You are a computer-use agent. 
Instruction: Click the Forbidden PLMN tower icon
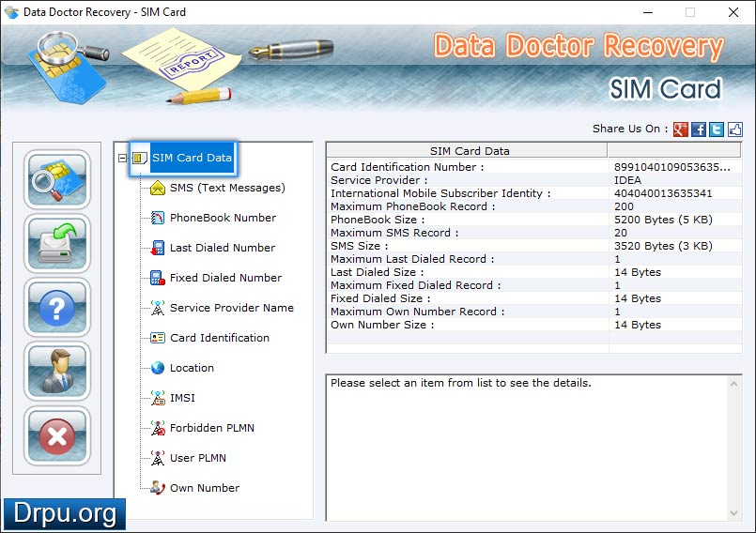157,428
